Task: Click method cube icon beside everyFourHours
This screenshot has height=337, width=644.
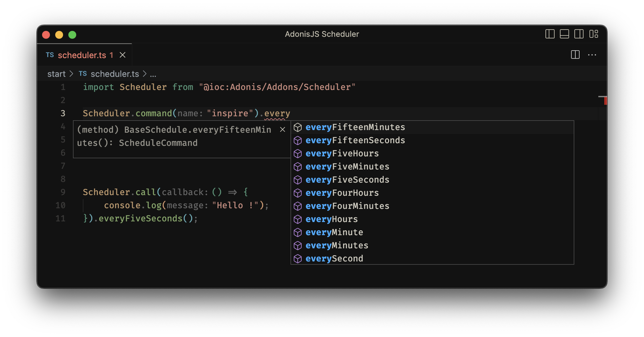Action: tap(298, 193)
